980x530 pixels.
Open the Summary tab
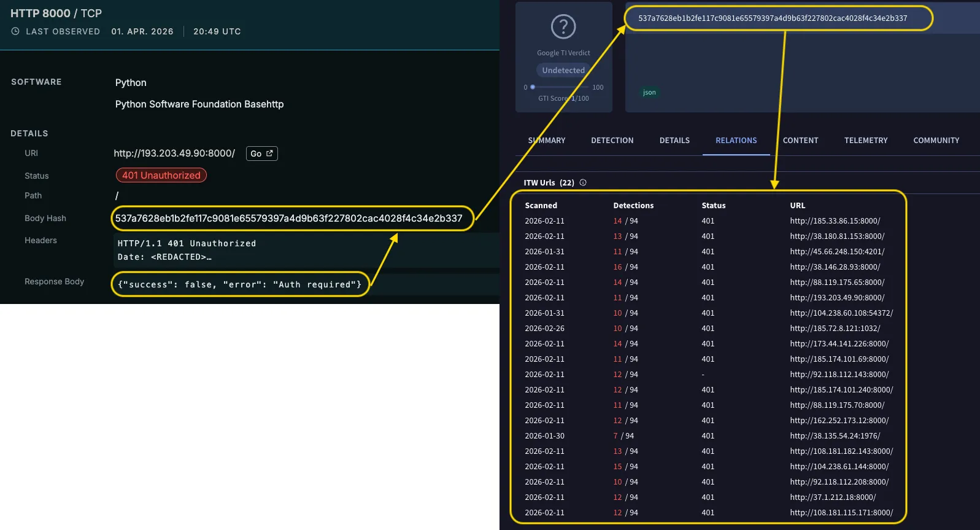click(x=547, y=141)
